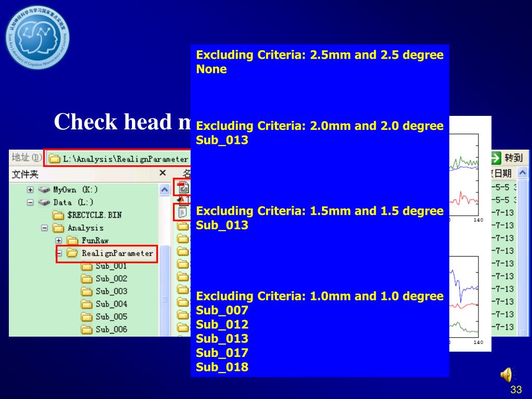Select the Analysis folder in tree

[78, 228]
